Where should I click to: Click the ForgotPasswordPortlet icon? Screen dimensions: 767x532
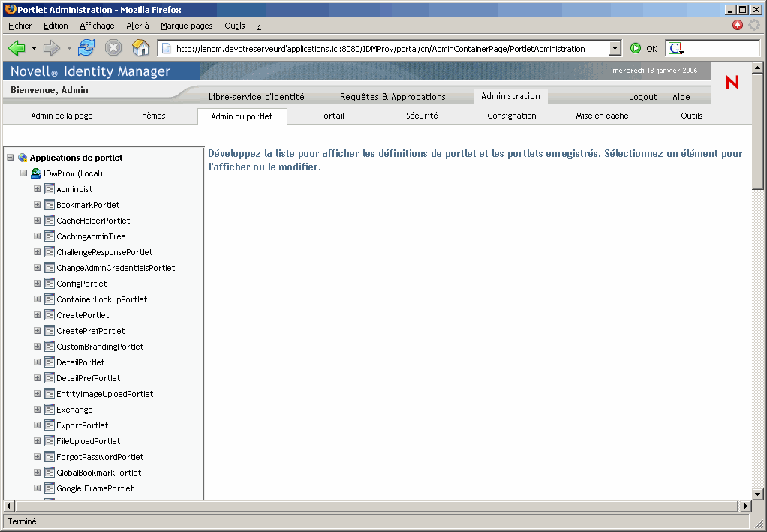point(49,457)
